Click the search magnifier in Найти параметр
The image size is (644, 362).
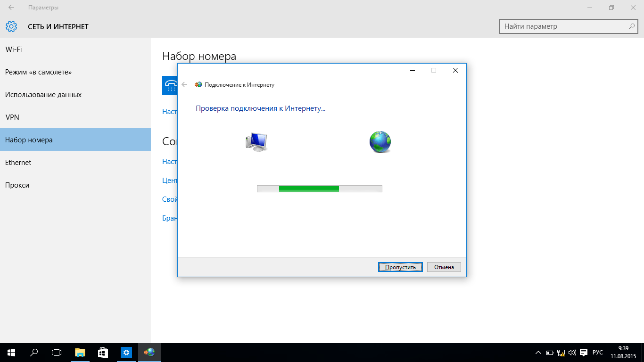632,26
